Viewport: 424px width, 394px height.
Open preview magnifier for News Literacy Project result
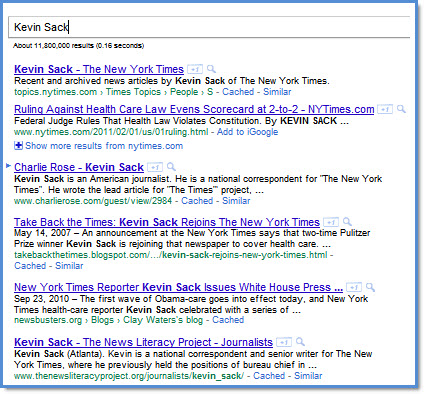(300, 342)
